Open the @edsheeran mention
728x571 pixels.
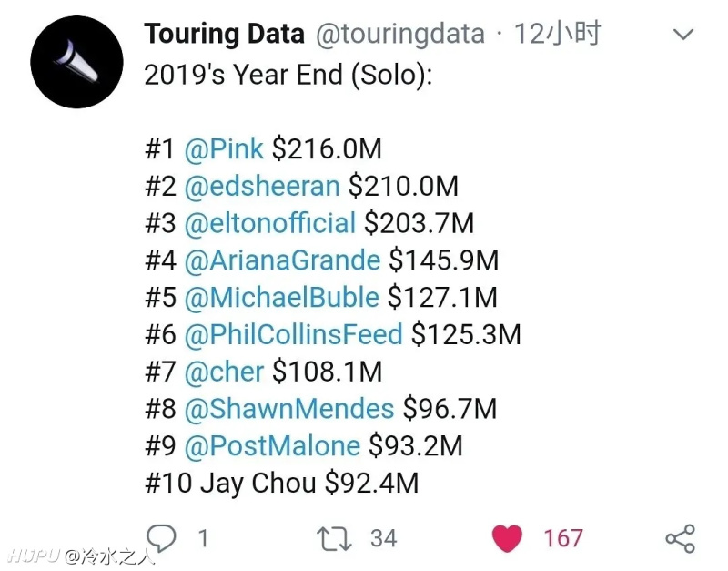(x=262, y=186)
